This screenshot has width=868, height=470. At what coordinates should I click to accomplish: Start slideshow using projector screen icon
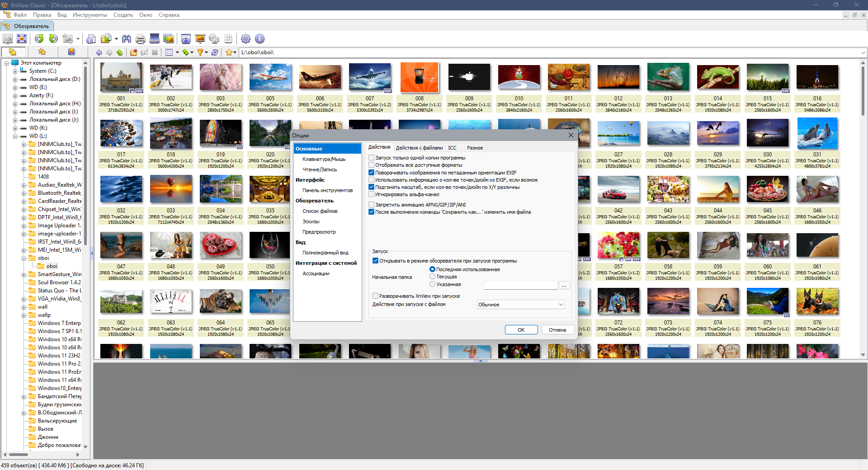200,39
